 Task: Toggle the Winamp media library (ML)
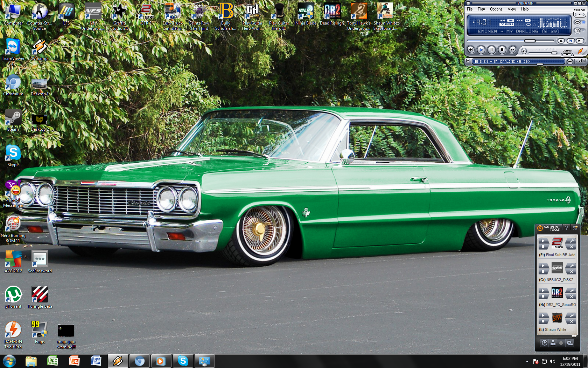(x=580, y=41)
